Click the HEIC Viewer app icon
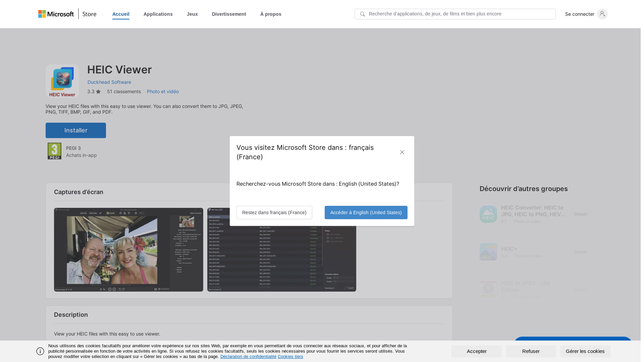Image resolution: width=644 pixels, height=362 pixels. click(62, 81)
